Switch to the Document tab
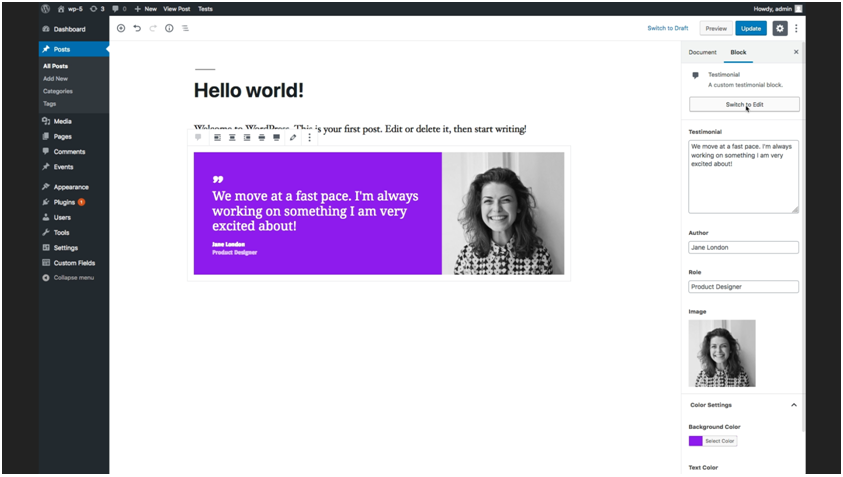Screen dimensions: 843x477 coord(702,52)
